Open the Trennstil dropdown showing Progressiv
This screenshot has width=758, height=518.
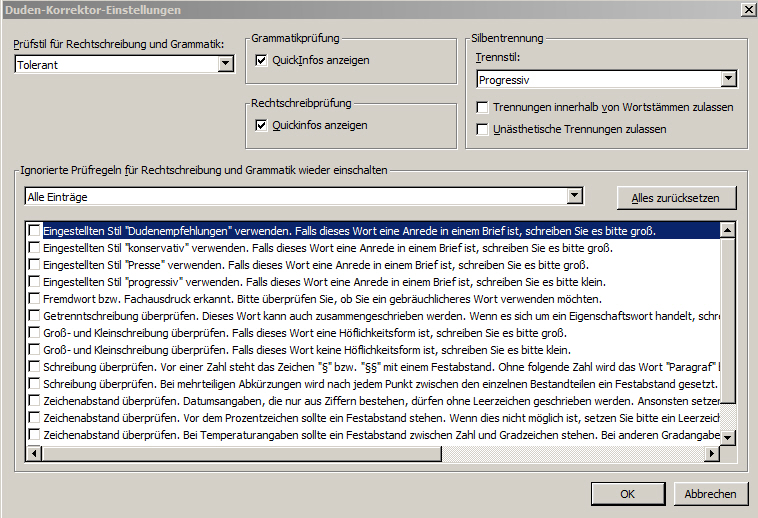point(728,79)
